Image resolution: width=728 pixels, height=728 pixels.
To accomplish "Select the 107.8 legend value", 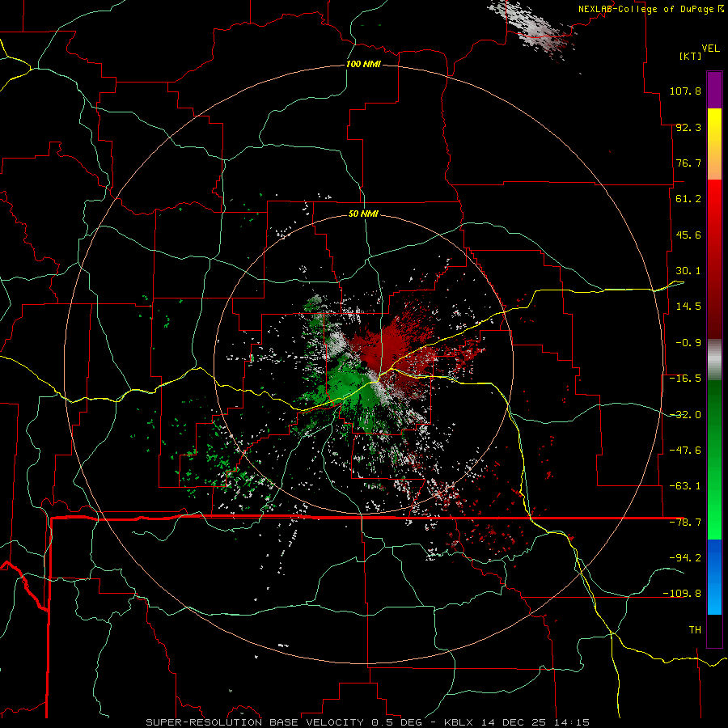I will coord(685,91).
